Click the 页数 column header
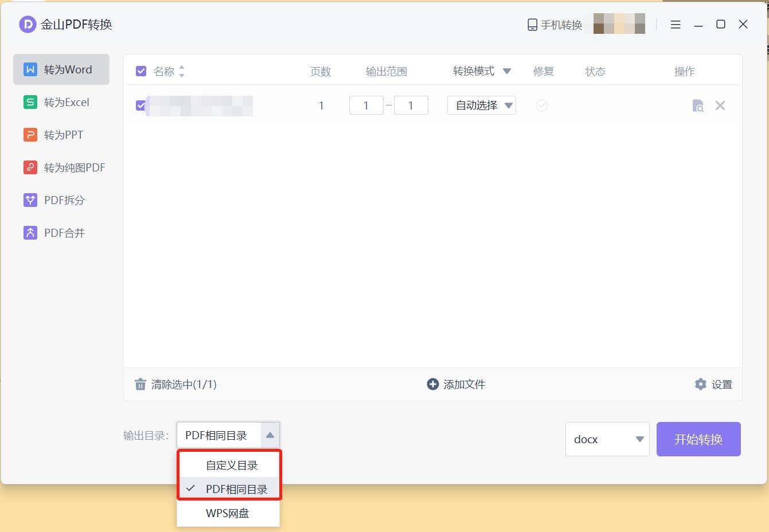This screenshot has width=769, height=532. click(x=321, y=71)
